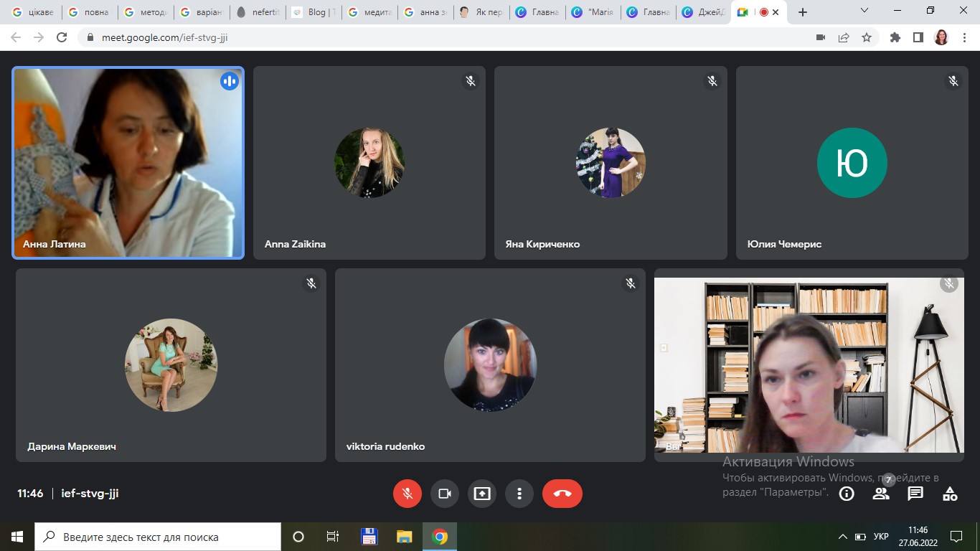Image resolution: width=980 pixels, height=551 pixels.
Task: Click the Анна Латина video tile
Action: [128, 163]
